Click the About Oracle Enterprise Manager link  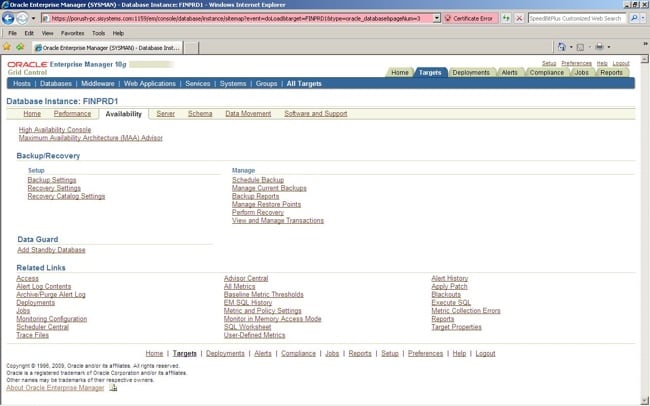tap(55, 388)
